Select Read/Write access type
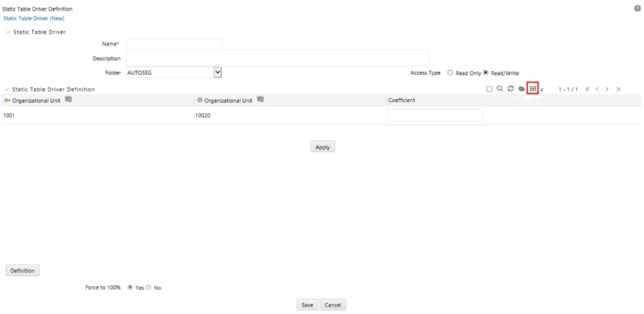 (x=485, y=73)
